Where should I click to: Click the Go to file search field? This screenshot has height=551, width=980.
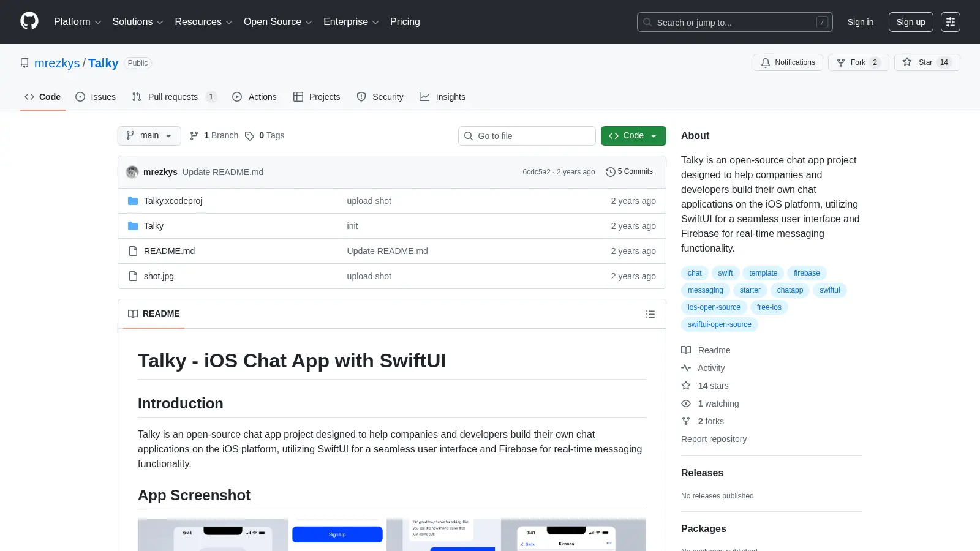tap(527, 136)
